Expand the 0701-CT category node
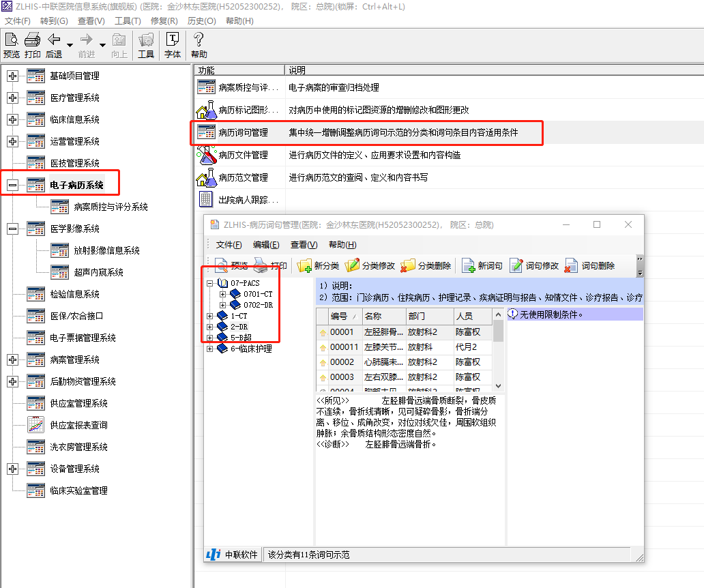Screen dimensions: 704x588 (x=222, y=294)
